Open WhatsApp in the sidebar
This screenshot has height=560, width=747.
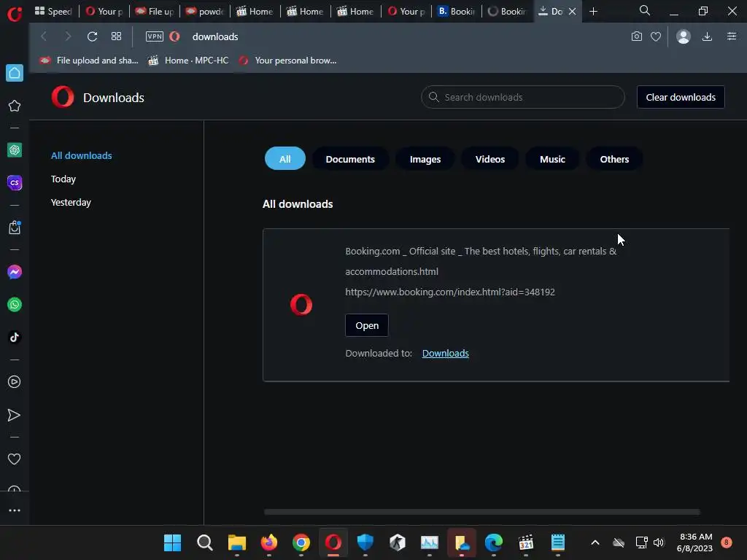click(x=15, y=304)
